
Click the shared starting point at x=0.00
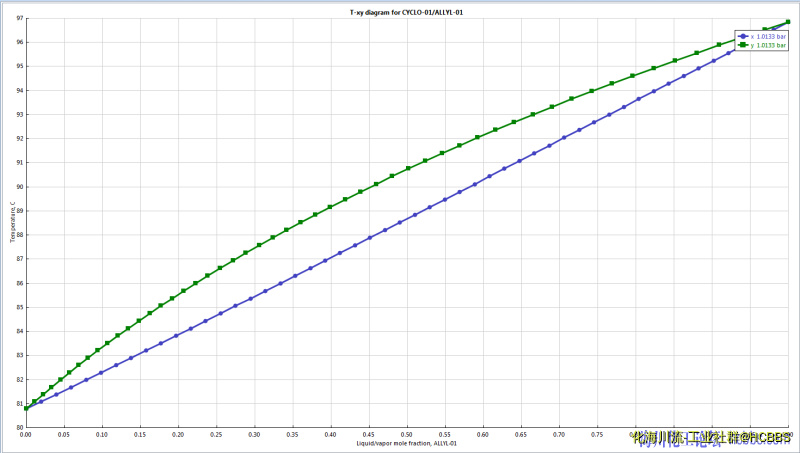(26, 408)
